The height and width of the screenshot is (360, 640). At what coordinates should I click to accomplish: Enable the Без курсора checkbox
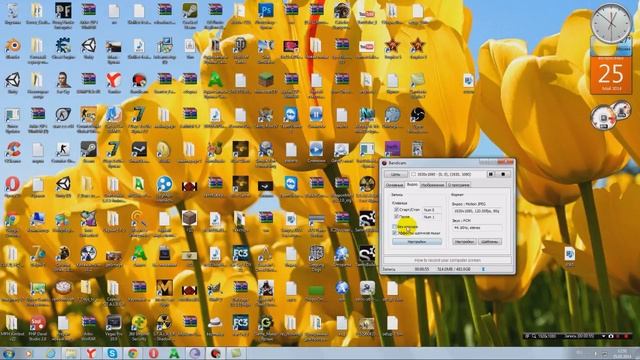395,226
